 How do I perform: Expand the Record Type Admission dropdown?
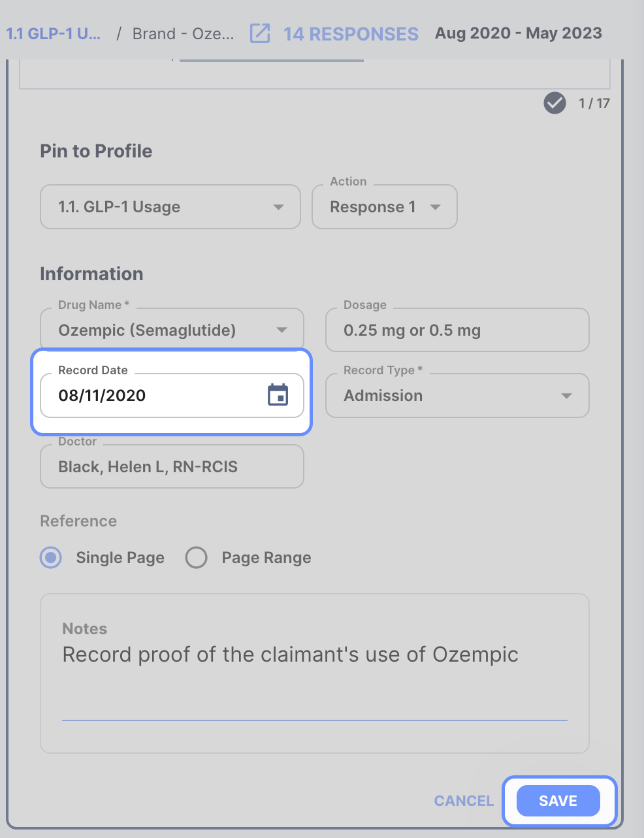tap(458, 395)
